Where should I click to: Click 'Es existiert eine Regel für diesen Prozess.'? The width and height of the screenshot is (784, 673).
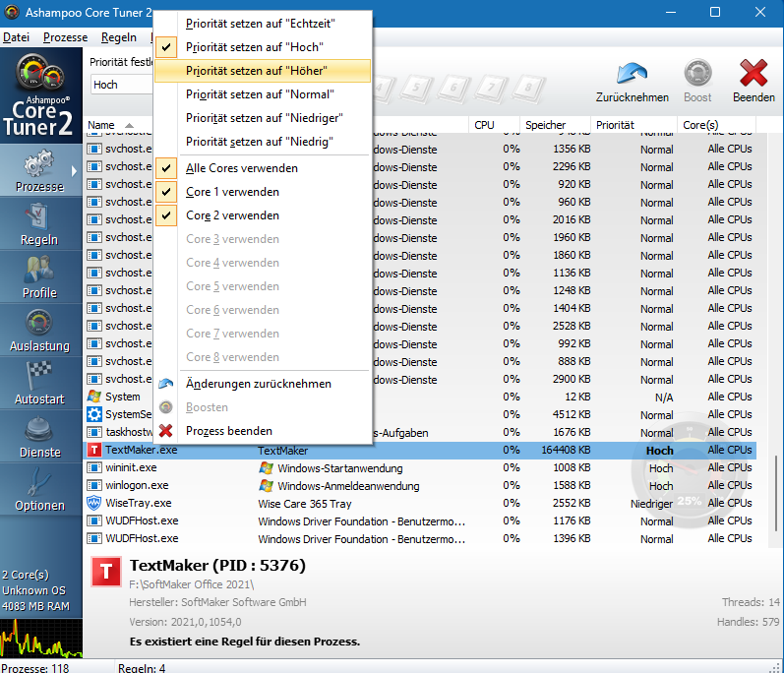point(245,642)
